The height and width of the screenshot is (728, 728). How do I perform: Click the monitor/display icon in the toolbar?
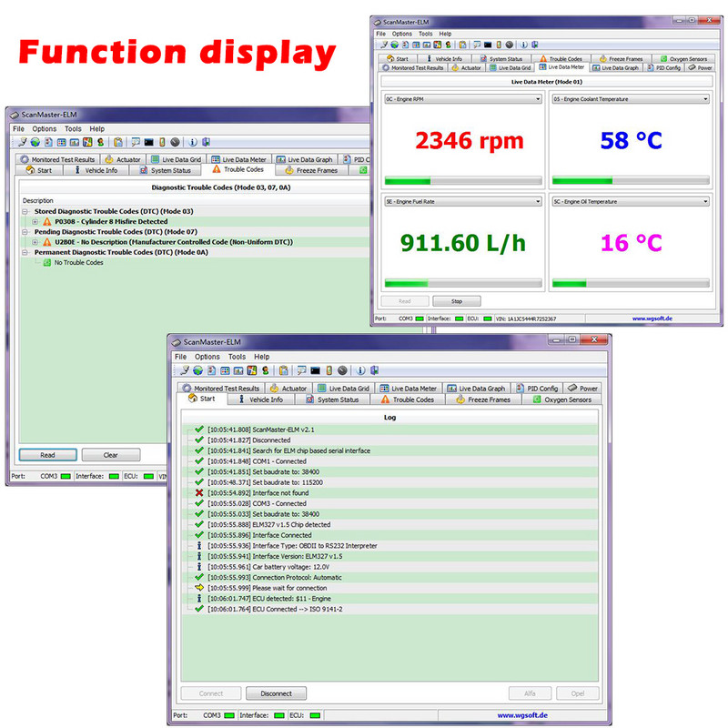(x=315, y=370)
